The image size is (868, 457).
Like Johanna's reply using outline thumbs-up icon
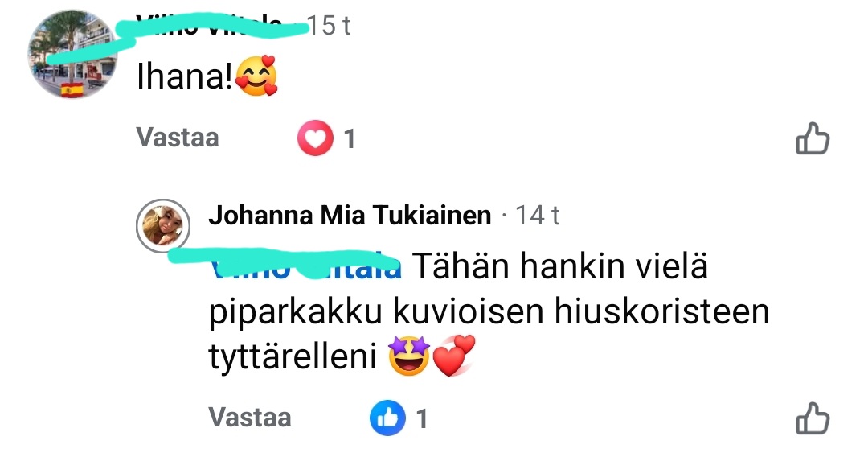click(812, 418)
